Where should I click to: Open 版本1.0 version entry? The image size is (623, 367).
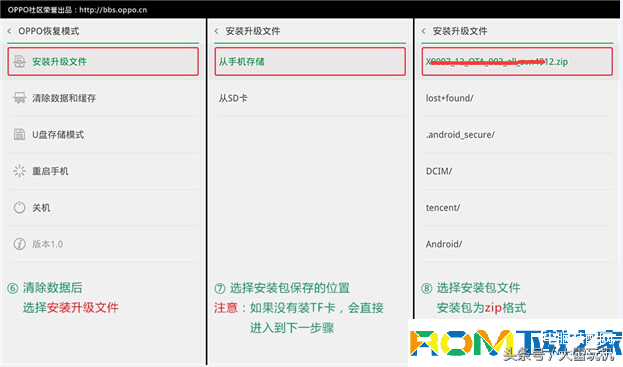[103, 244]
